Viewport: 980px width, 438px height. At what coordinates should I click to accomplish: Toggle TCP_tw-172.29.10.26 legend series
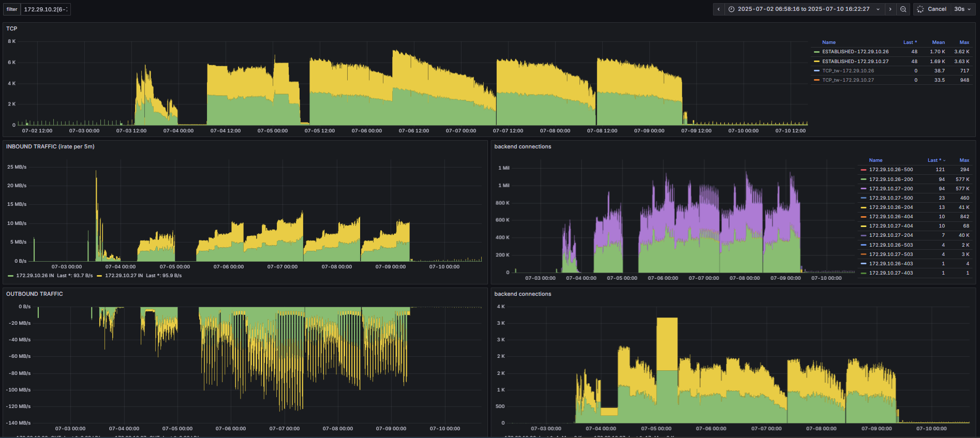(x=848, y=71)
